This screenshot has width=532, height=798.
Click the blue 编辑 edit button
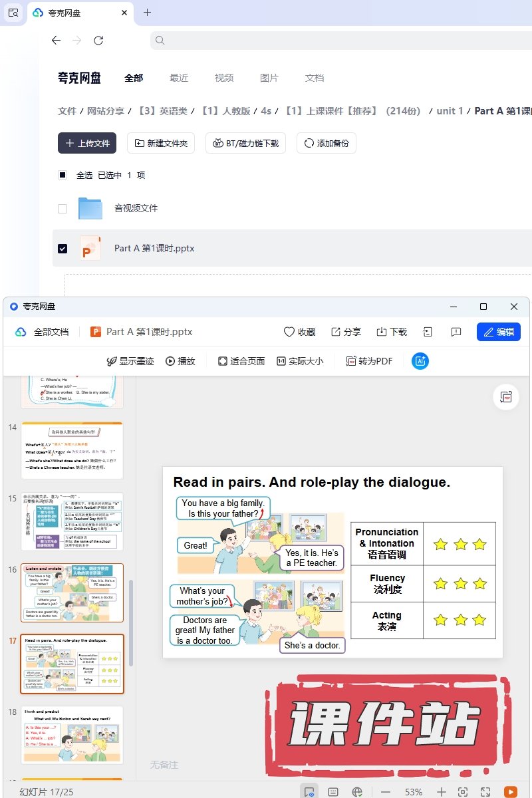click(x=498, y=332)
